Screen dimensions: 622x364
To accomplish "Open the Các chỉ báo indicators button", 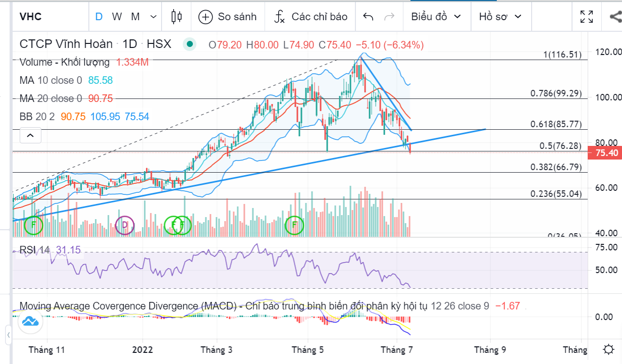I will [x=310, y=17].
